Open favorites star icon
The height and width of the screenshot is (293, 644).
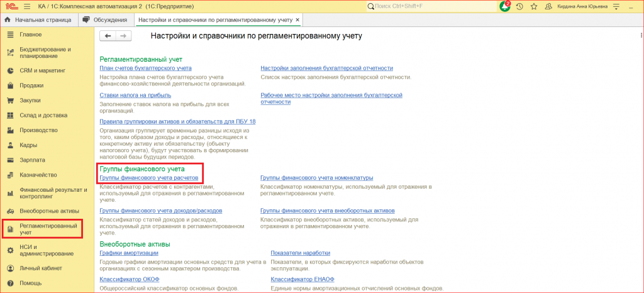[533, 6]
